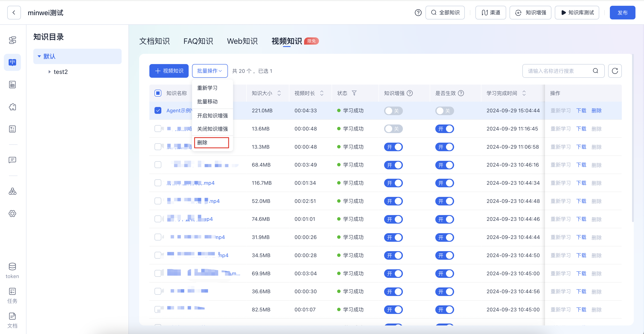Click the 2024-09-29 15:04:44 time cell
The height and width of the screenshot is (334, 644).
click(x=513, y=111)
